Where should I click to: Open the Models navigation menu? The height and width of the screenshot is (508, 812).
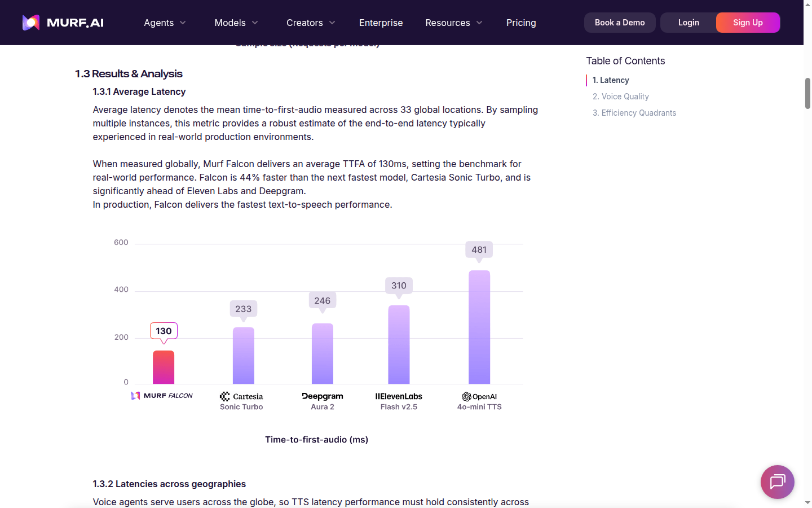(236, 23)
